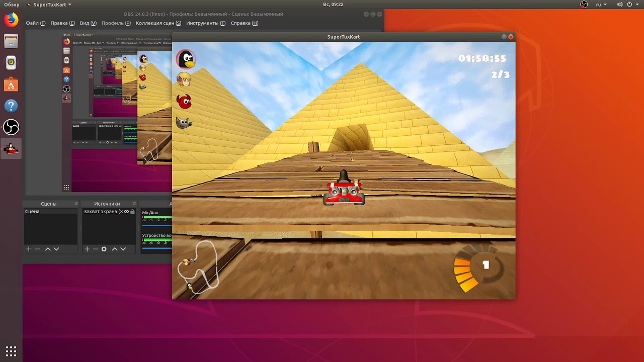
Task: Undock the Сцены panel with its header icon
Action: [76, 204]
